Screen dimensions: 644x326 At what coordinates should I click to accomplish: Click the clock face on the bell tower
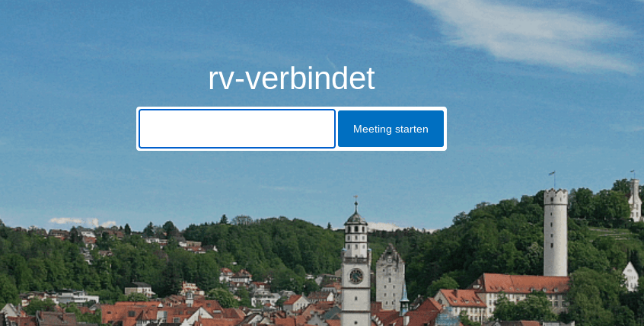click(355, 276)
